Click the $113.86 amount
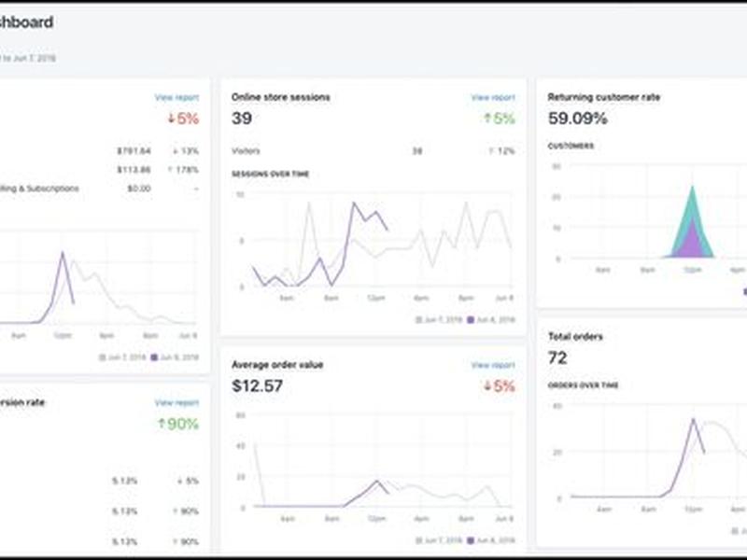This screenshot has width=747, height=560. click(134, 170)
